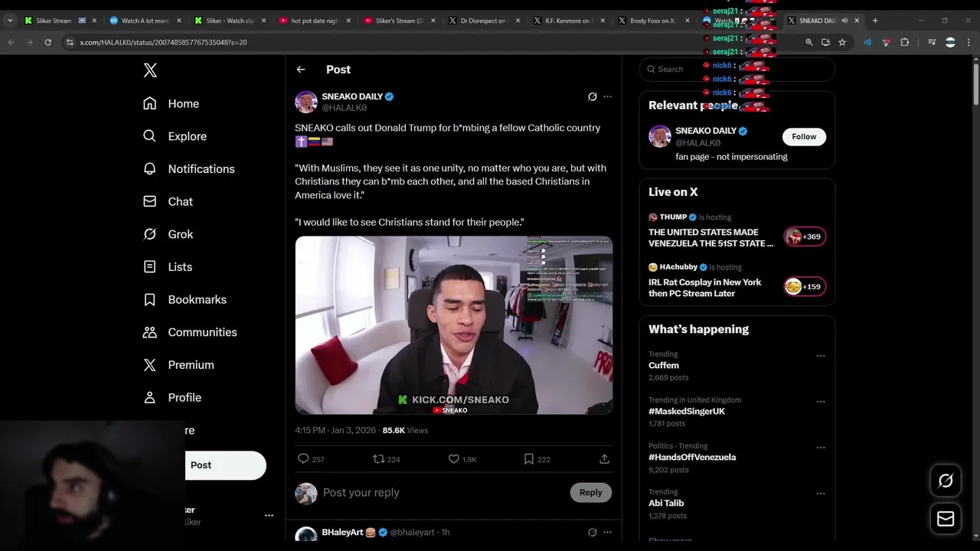Open Home in the sidebar
The height and width of the screenshot is (551, 980).
(171, 103)
